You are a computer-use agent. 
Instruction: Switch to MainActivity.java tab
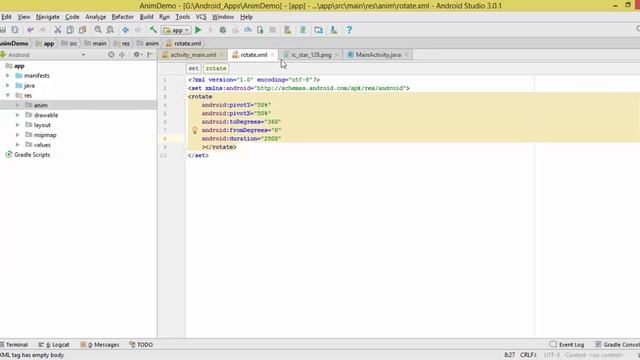pyautogui.click(x=378, y=55)
